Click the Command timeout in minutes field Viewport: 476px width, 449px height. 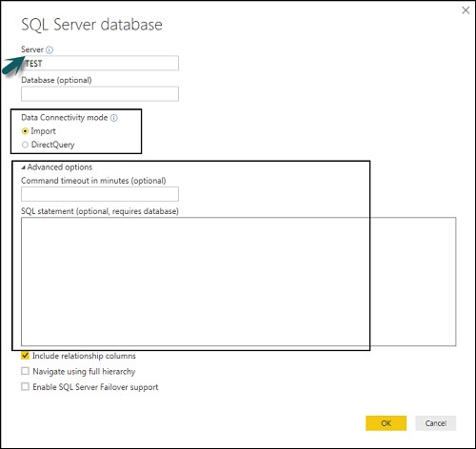(100, 194)
